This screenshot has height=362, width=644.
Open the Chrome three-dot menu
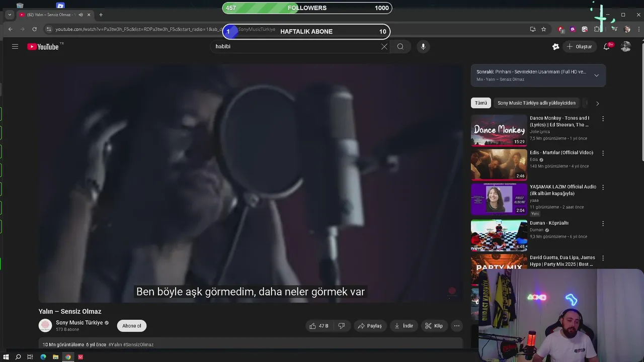click(639, 29)
